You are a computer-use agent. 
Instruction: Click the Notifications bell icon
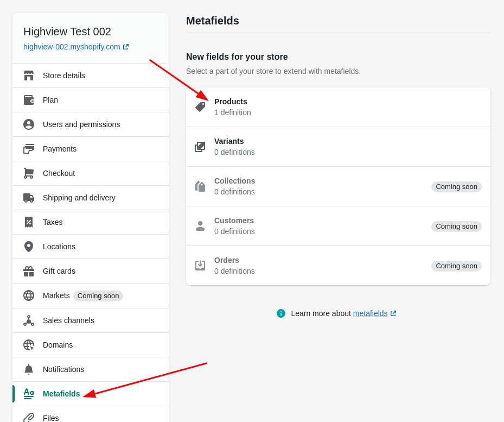pos(29,369)
